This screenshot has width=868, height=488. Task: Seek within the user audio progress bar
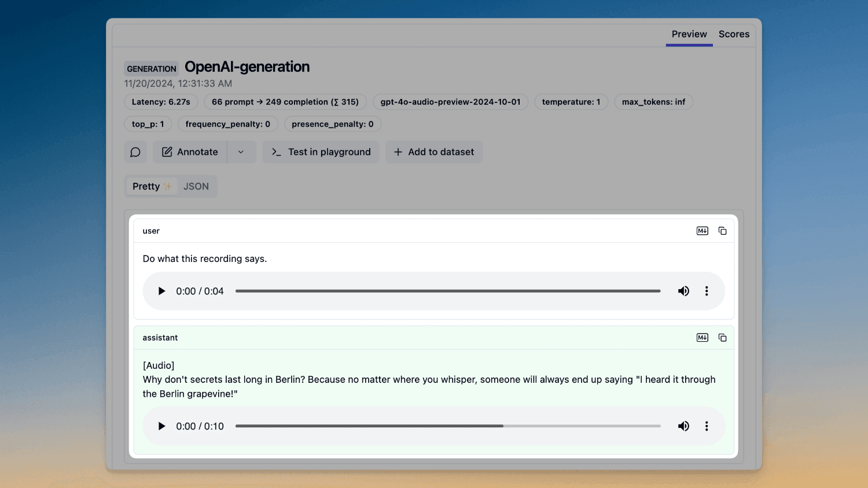pos(447,291)
